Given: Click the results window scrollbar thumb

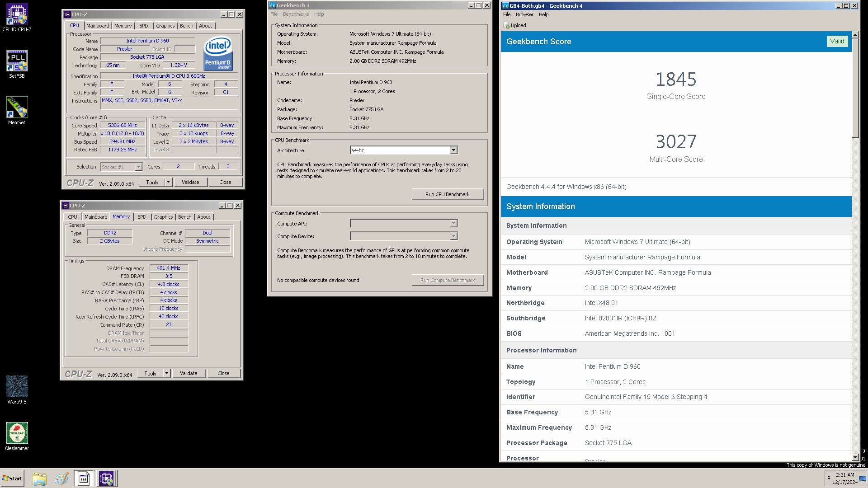Looking at the screenshot, I should (855, 88).
